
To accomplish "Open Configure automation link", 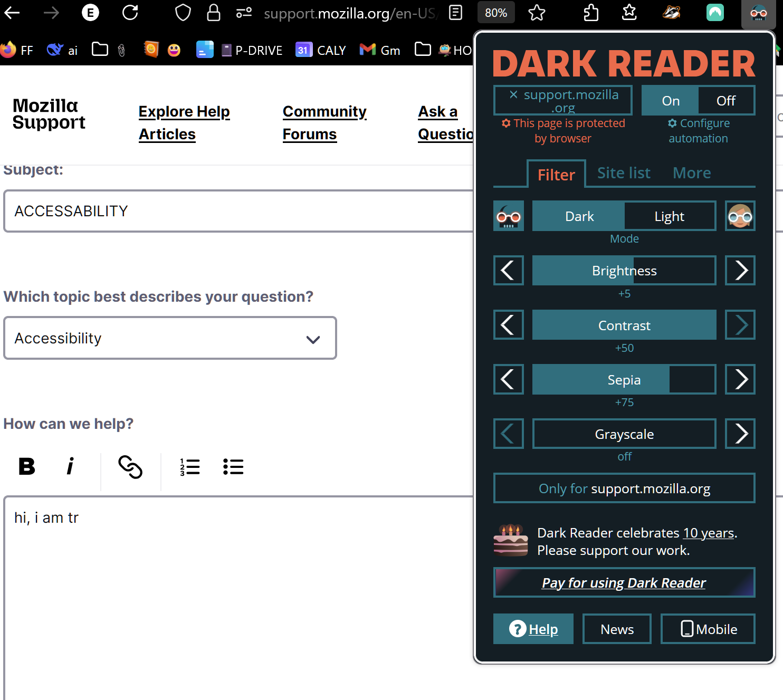I will tap(699, 131).
